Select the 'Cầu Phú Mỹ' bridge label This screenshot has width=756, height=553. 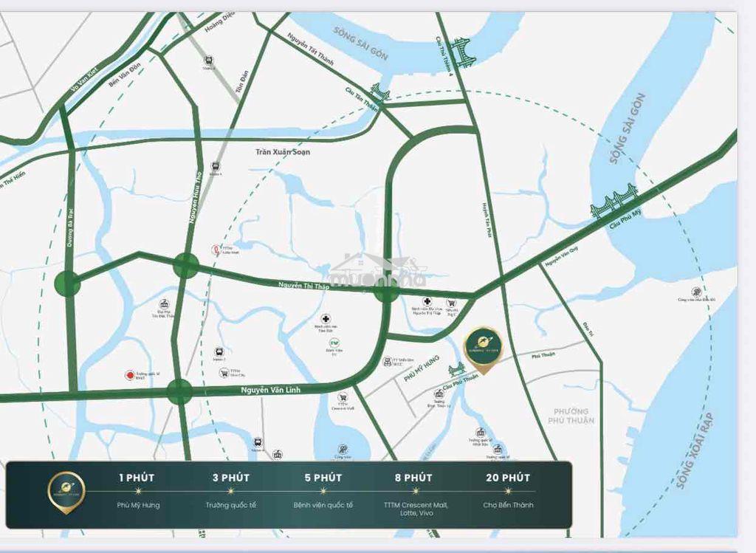point(625,219)
